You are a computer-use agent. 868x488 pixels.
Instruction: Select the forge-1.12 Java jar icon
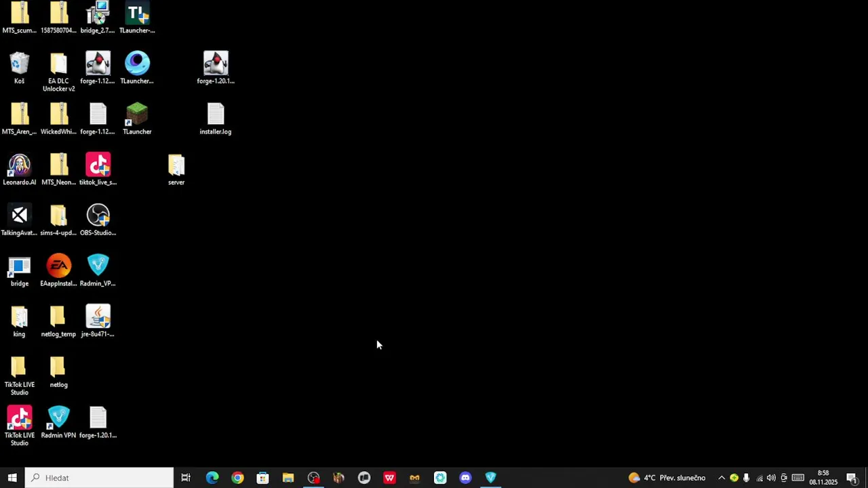98,63
